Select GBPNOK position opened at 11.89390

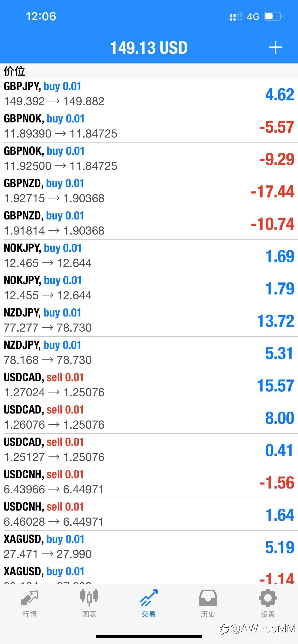tap(149, 126)
